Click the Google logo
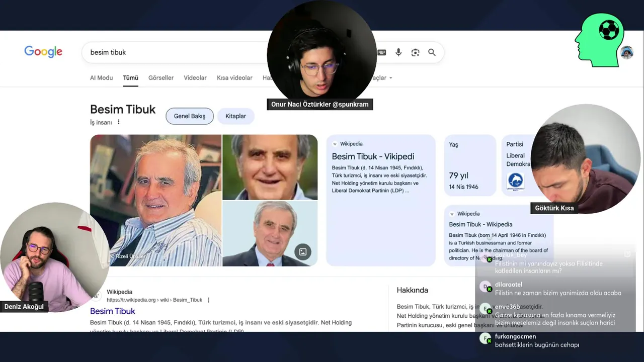The width and height of the screenshot is (644, 362). [x=43, y=52]
